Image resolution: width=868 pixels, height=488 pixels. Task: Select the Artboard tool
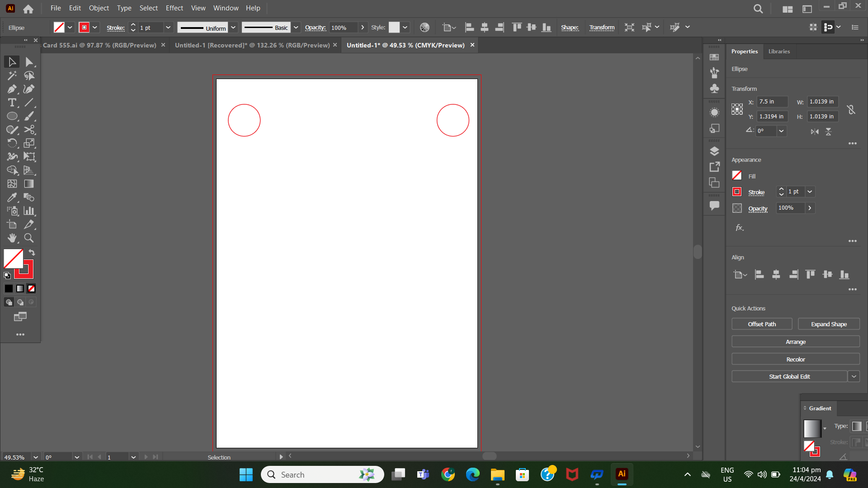(12, 225)
